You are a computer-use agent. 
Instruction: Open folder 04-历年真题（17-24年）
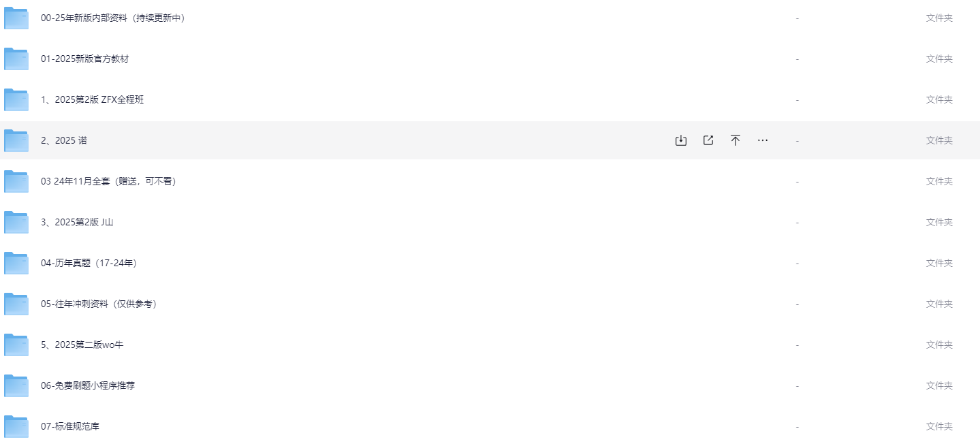click(x=90, y=263)
